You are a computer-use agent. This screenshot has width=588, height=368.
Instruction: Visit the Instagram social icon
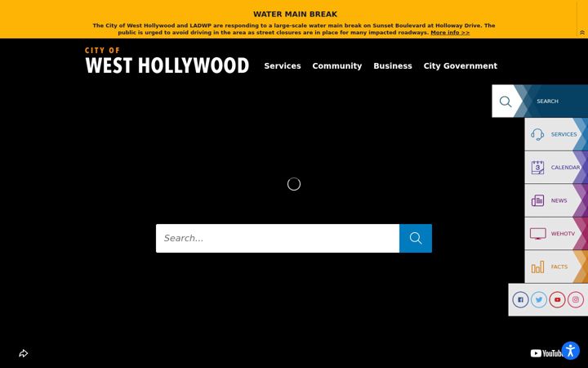coord(576,299)
